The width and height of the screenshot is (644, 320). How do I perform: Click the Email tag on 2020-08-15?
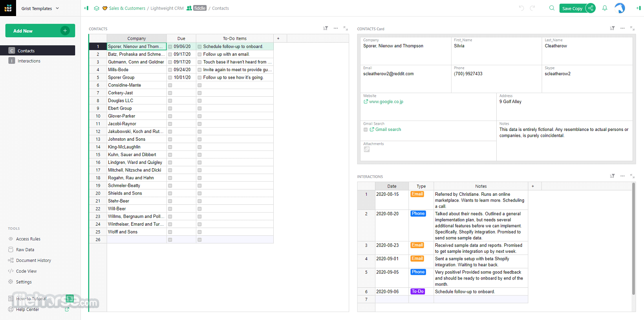coord(417,194)
